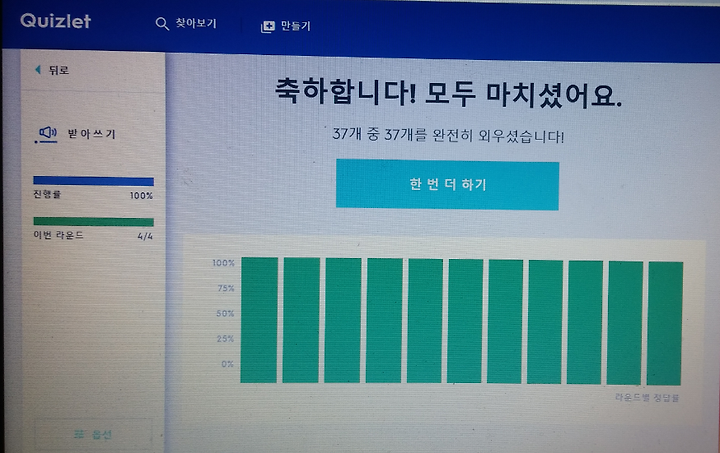720x453 pixels.
Task: Click the 라운드별 정답률 chart caption
Action: point(647,397)
